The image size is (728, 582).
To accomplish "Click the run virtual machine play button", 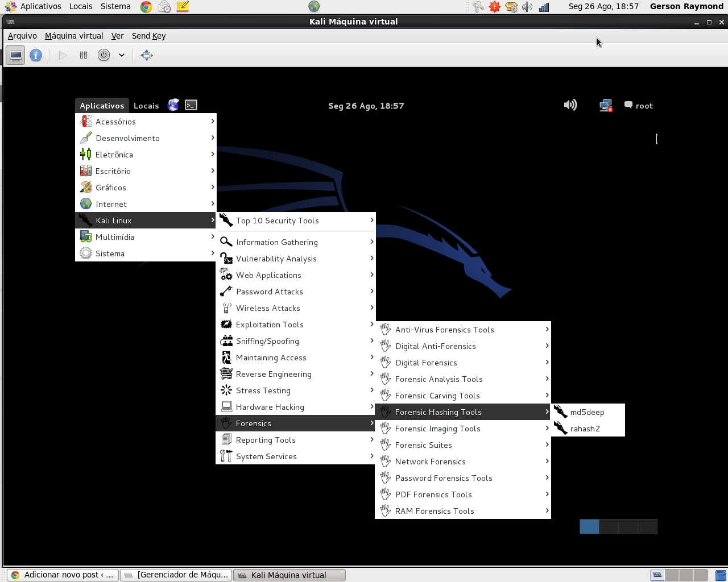I will [63, 55].
